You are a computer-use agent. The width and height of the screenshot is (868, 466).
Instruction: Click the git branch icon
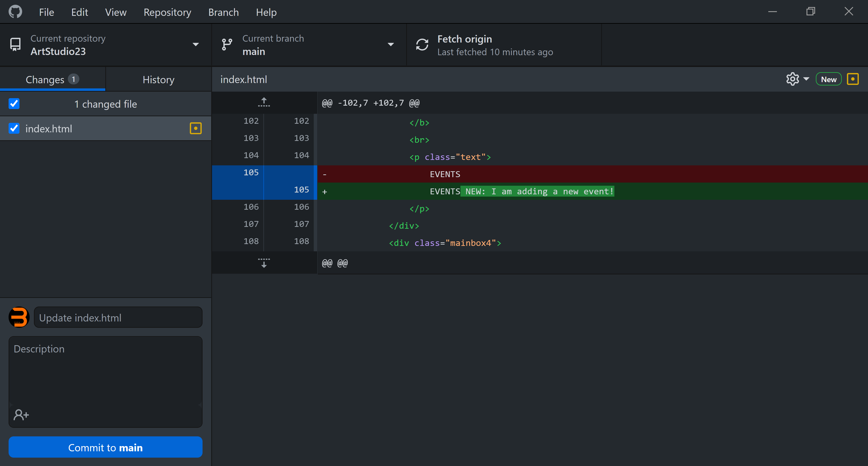[x=227, y=45]
